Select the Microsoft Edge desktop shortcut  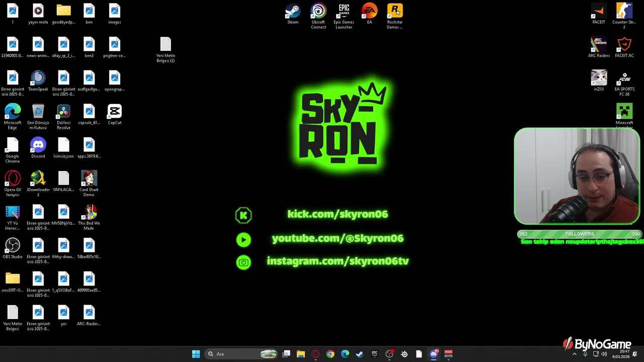click(x=13, y=117)
